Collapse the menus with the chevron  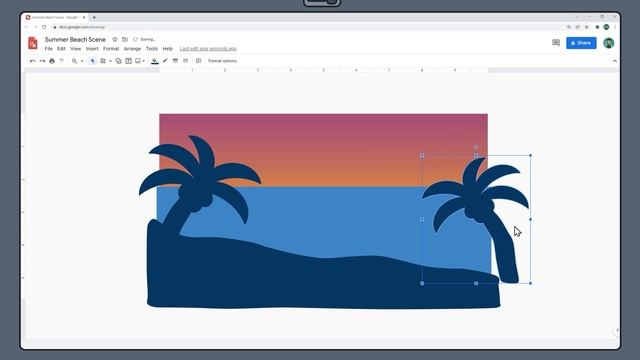pyautogui.click(x=615, y=61)
